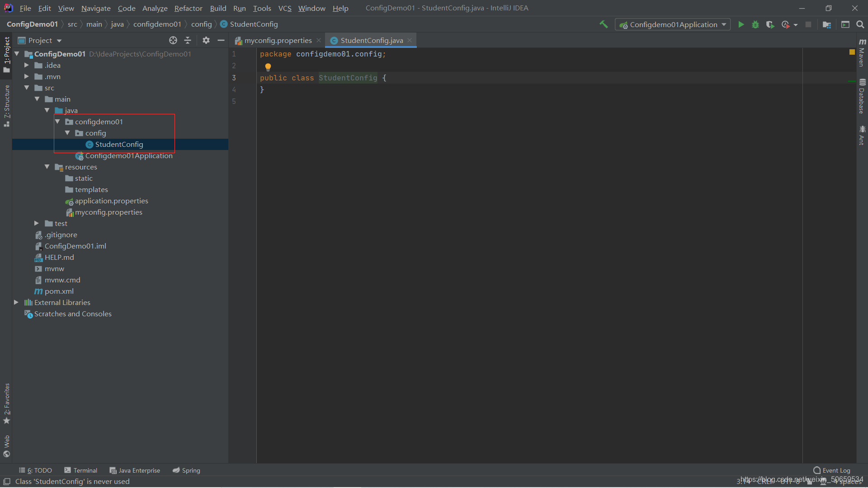Open the Terminal tool window
The height and width of the screenshot is (488, 868).
[81, 470]
